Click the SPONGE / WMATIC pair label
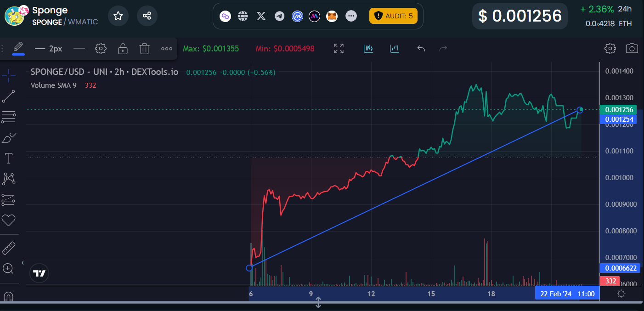Image resolution: width=644 pixels, height=311 pixels. point(65,22)
